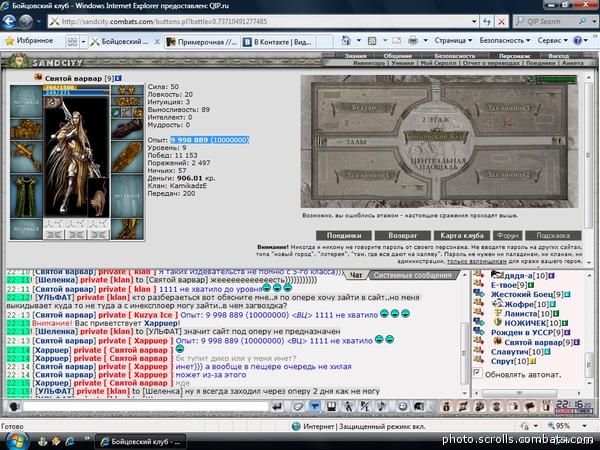The width and height of the screenshot is (600, 450).
Task: Click the eraser clear-chat icon
Action: pos(297,406)
